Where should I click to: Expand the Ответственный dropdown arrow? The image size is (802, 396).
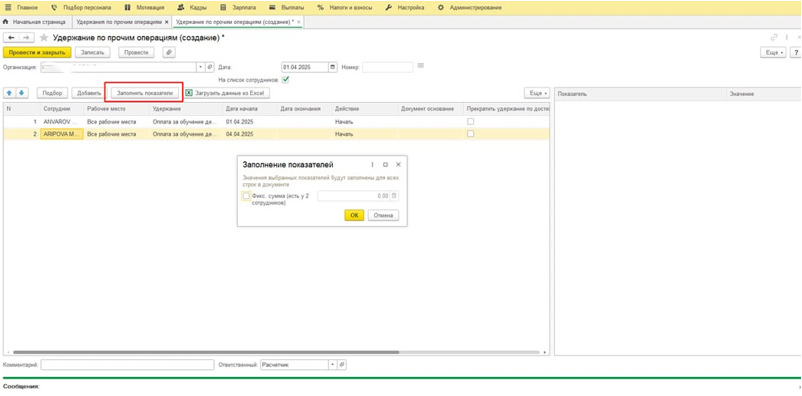click(x=332, y=365)
